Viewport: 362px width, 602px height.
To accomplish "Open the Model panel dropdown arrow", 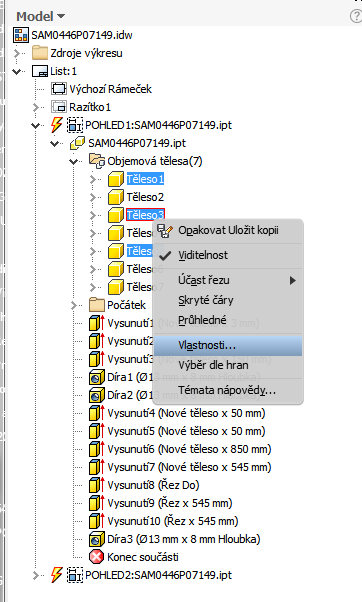I will point(61,17).
